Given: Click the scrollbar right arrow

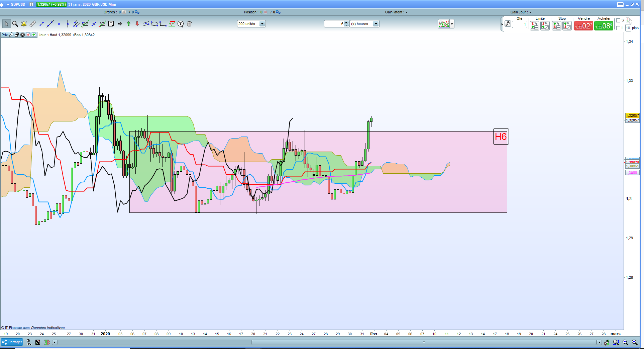Looking at the screenshot, I should 599,342.
